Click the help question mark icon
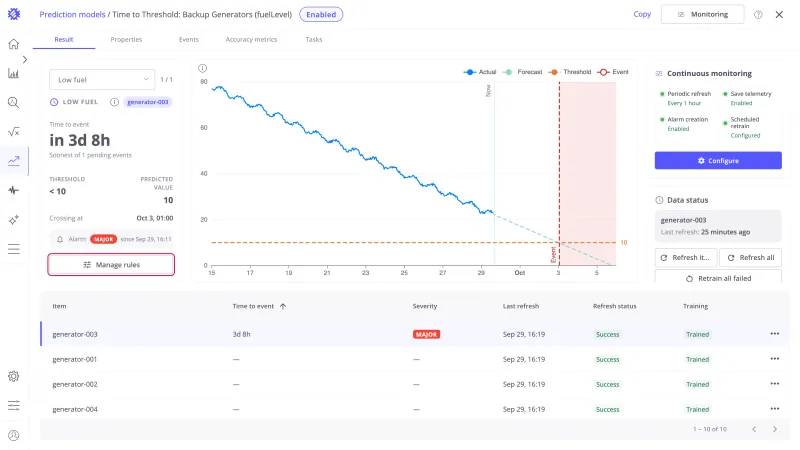800x450 pixels. point(758,15)
